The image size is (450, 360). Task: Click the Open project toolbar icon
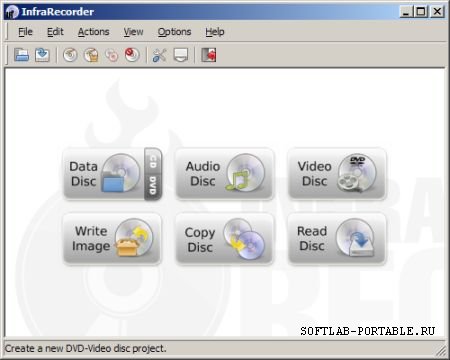[x=22, y=55]
